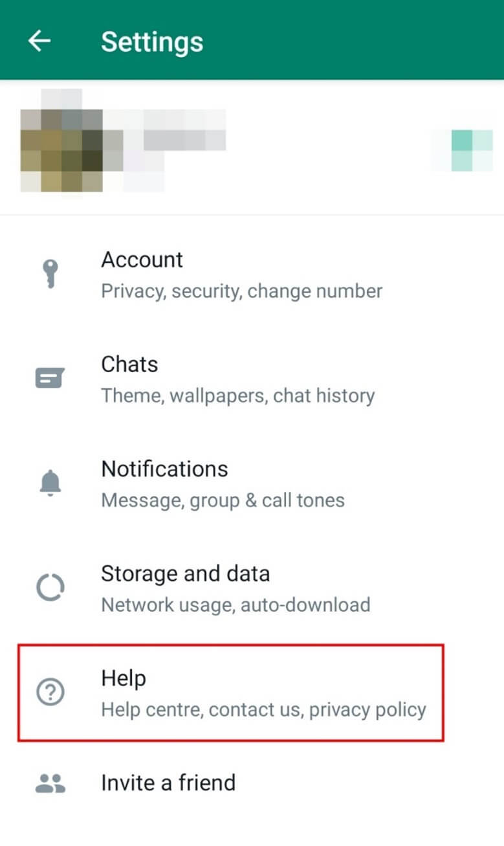
Task: Click "Privacy, security, change number" subtitle
Action: 241,291
